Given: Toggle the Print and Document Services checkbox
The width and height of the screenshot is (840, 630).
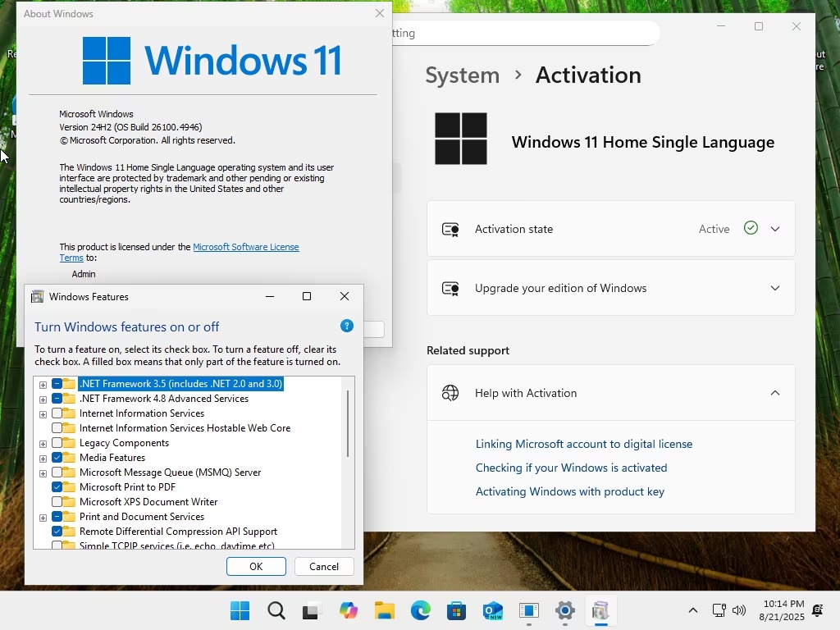Looking at the screenshot, I should [57, 517].
